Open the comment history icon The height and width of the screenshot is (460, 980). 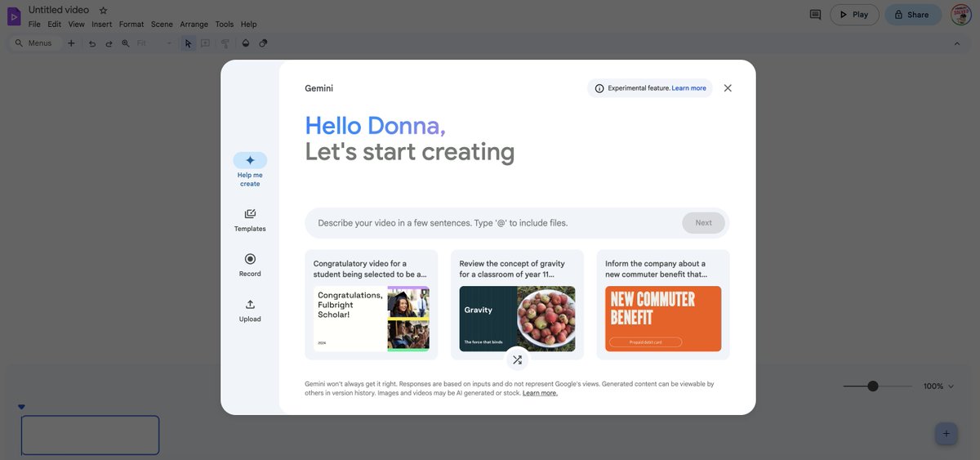pos(815,15)
